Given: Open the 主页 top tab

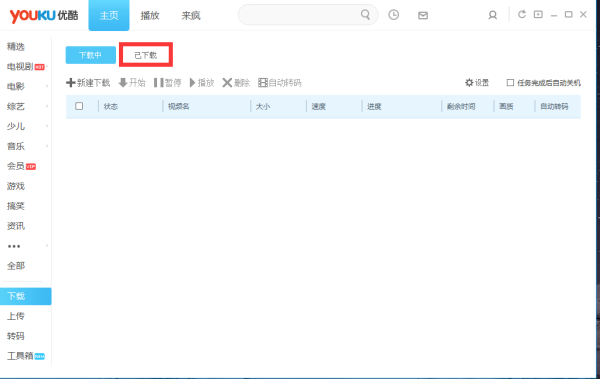Looking at the screenshot, I should [109, 15].
